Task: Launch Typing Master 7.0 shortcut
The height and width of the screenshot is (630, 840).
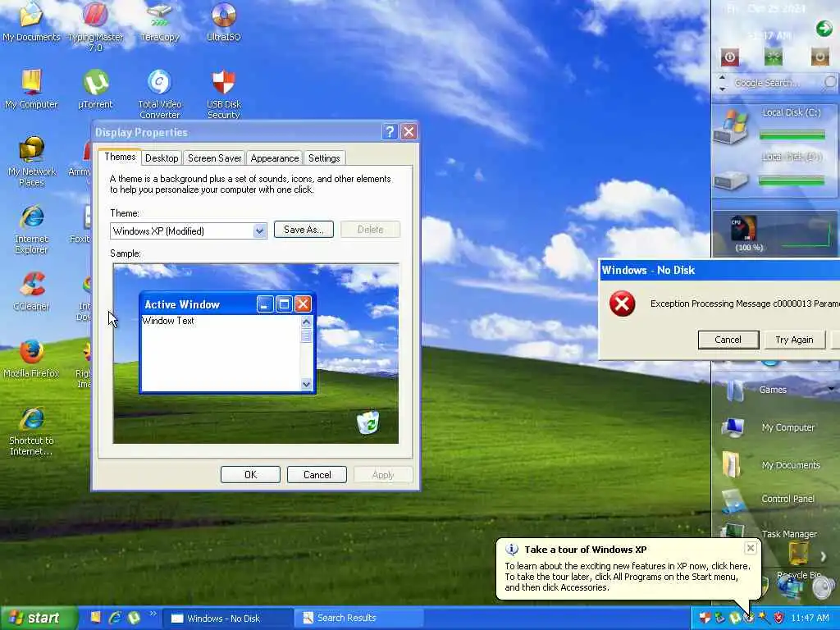Action: pyautogui.click(x=95, y=25)
